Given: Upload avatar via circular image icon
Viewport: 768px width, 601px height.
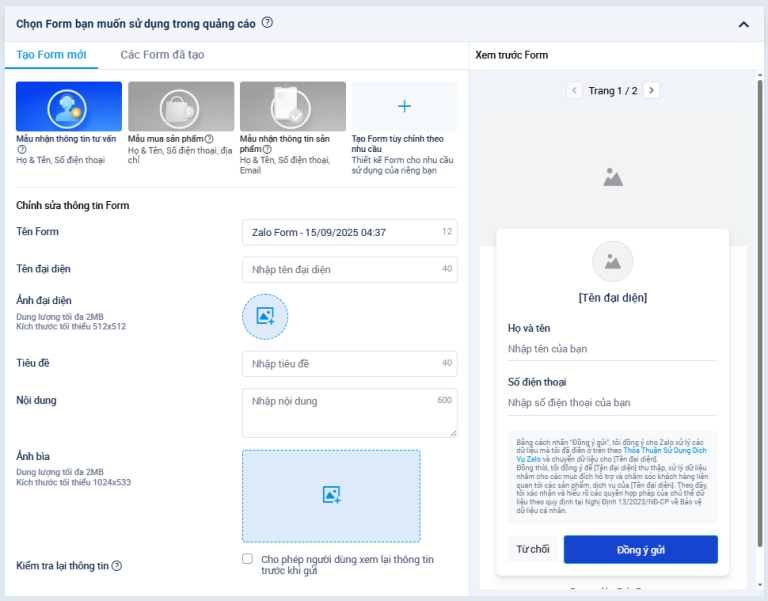Looking at the screenshot, I should click(x=265, y=316).
